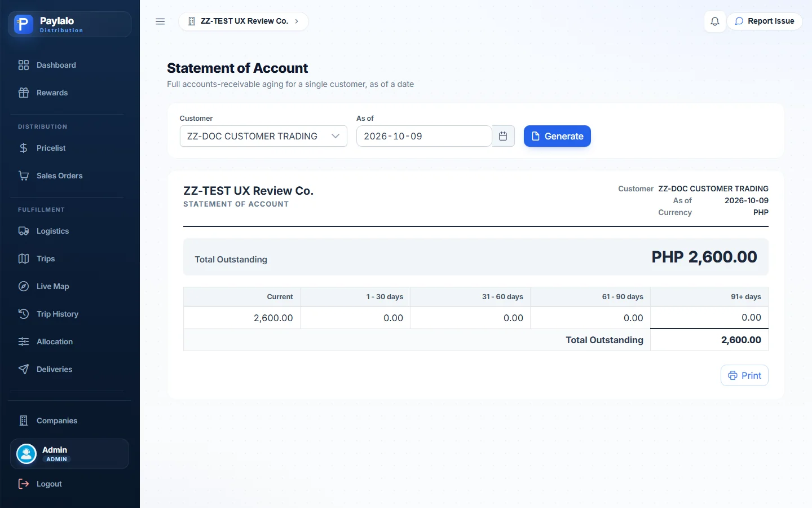This screenshot has width=812, height=508.
Task: Go to Sales Orders in sidebar
Action: point(69,176)
